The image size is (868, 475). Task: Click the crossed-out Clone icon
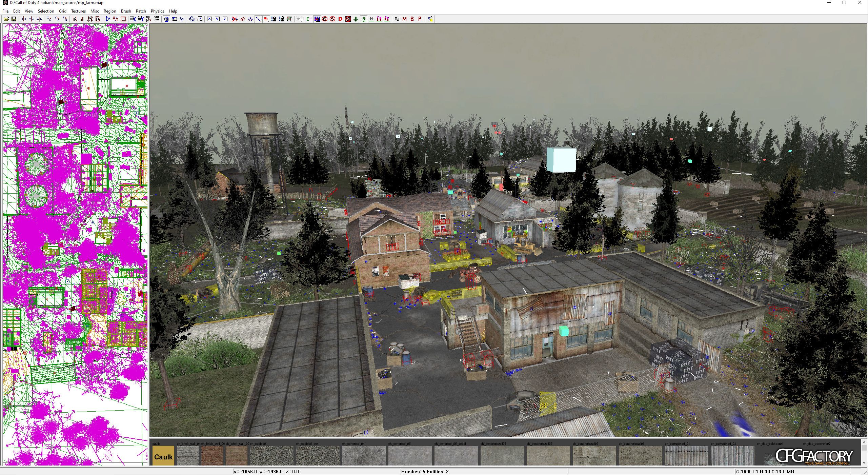(x=235, y=19)
